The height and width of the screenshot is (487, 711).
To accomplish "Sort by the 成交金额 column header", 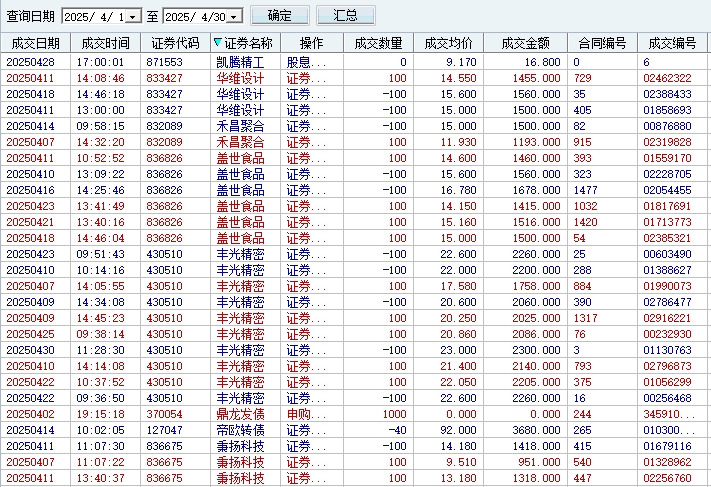I will click(526, 43).
